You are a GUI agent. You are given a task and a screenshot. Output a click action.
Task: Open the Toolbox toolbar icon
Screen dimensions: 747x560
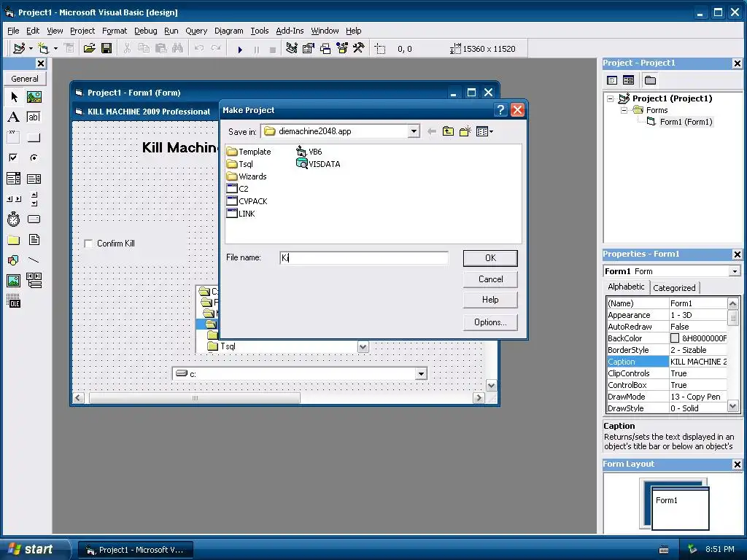(359, 49)
